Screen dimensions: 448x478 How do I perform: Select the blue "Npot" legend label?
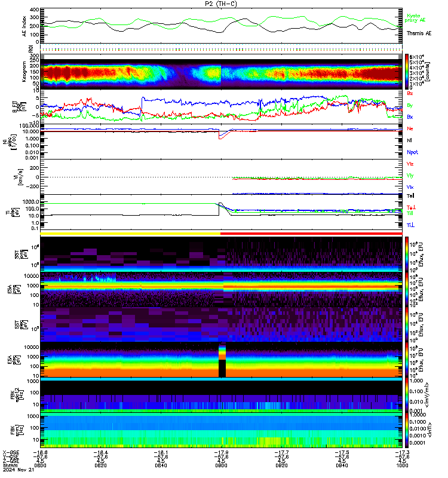tap(412, 152)
